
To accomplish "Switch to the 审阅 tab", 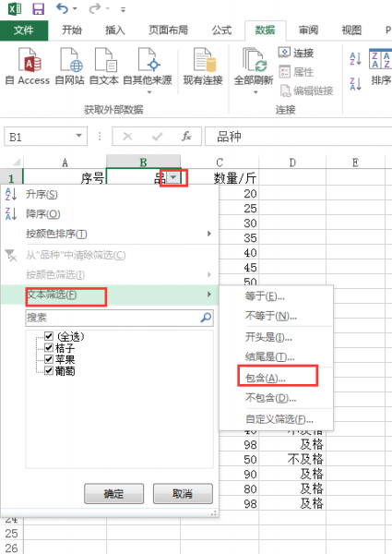I will (x=308, y=30).
